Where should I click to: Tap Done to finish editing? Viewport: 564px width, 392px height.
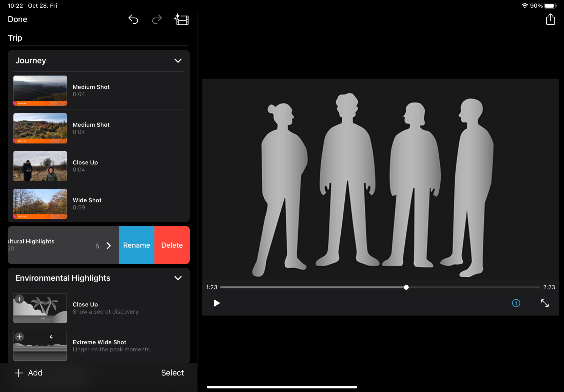[x=17, y=19]
